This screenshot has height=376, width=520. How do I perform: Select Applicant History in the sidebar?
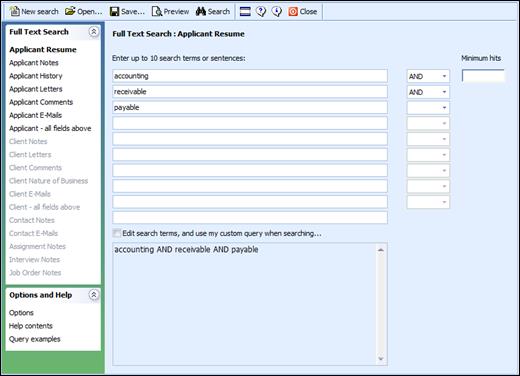pyautogui.click(x=36, y=76)
